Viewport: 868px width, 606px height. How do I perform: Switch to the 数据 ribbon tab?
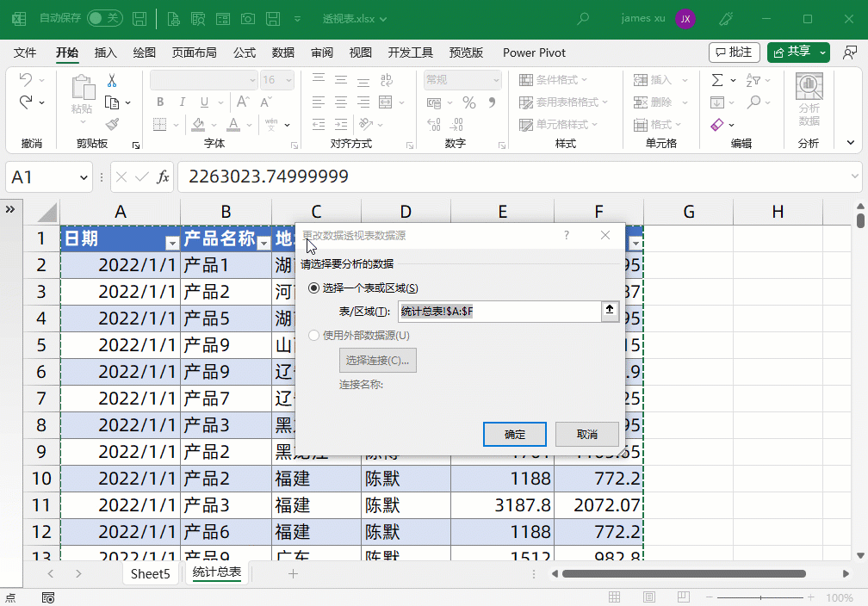282,53
